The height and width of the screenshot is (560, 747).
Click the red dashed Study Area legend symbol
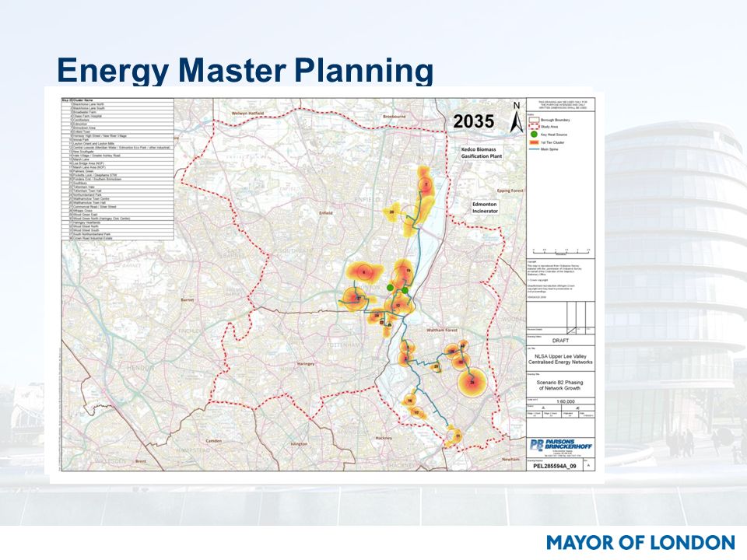(x=534, y=127)
